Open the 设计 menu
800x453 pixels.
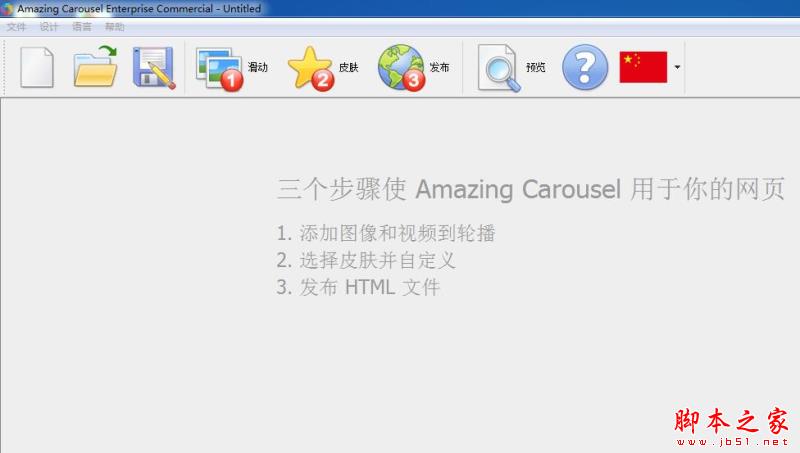[x=49, y=27]
